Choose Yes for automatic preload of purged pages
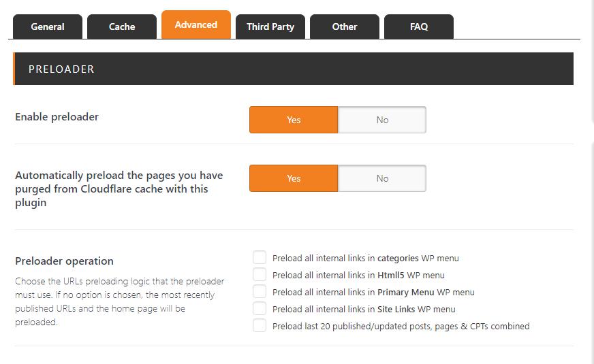594x364 pixels. pyautogui.click(x=294, y=178)
